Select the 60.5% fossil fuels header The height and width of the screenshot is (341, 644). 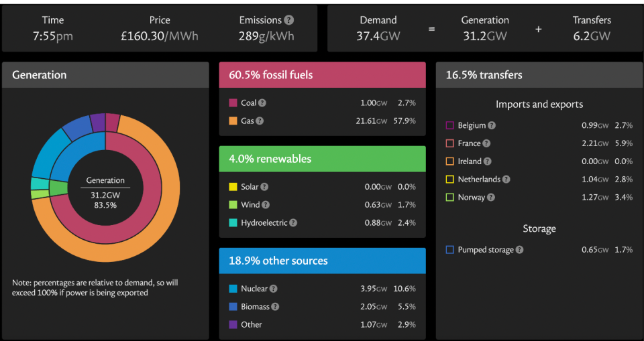click(322, 75)
